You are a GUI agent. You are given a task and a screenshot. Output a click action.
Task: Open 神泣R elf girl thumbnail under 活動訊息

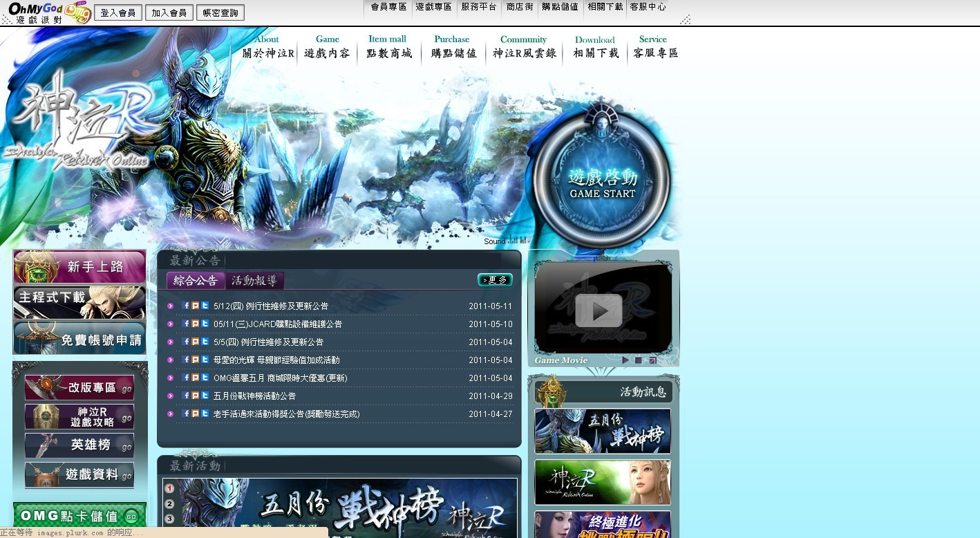click(x=603, y=483)
